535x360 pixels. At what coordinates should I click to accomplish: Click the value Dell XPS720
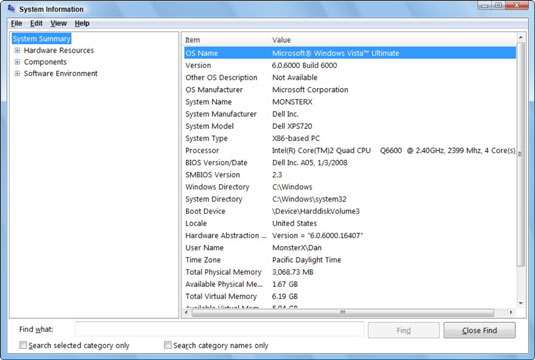[292, 126]
